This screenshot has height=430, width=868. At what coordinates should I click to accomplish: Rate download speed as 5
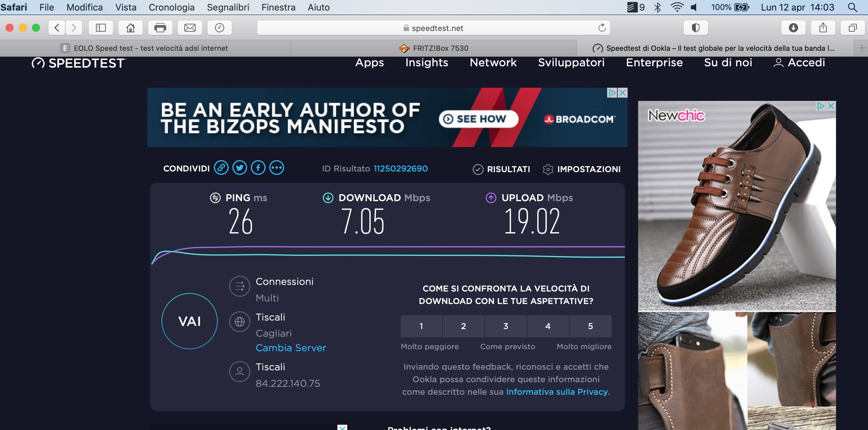pos(590,326)
